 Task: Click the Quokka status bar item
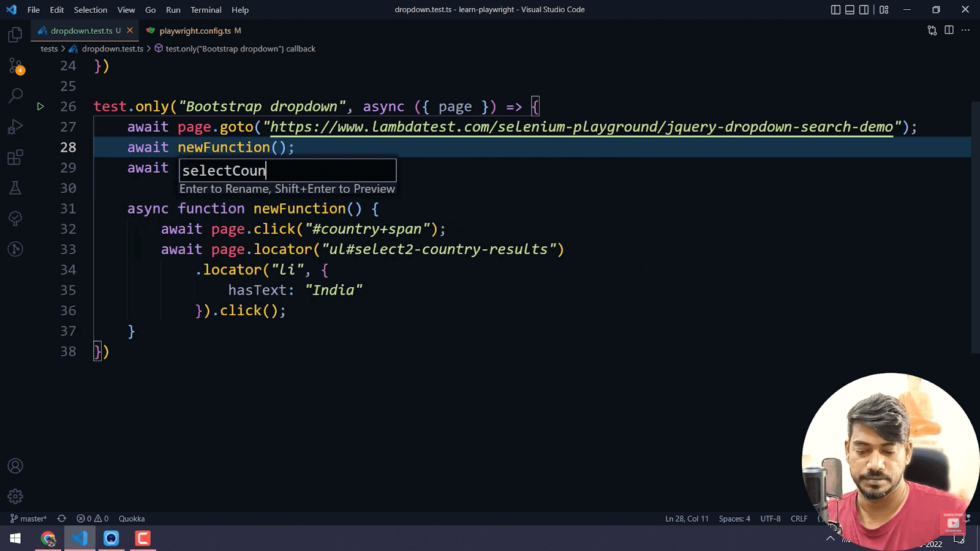pyautogui.click(x=132, y=519)
